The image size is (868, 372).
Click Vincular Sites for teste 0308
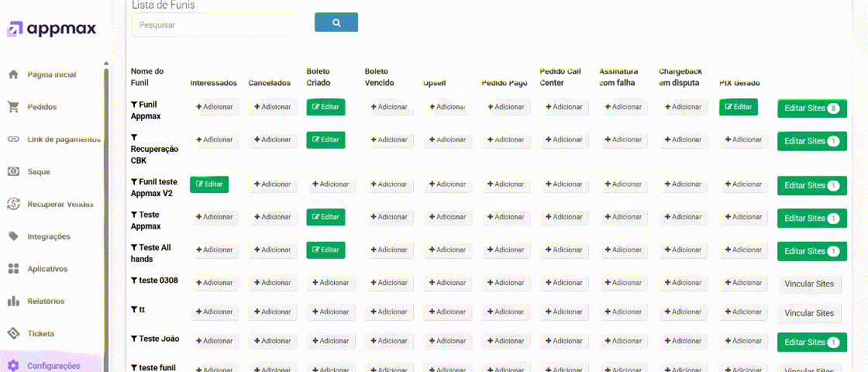click(809, 284)
